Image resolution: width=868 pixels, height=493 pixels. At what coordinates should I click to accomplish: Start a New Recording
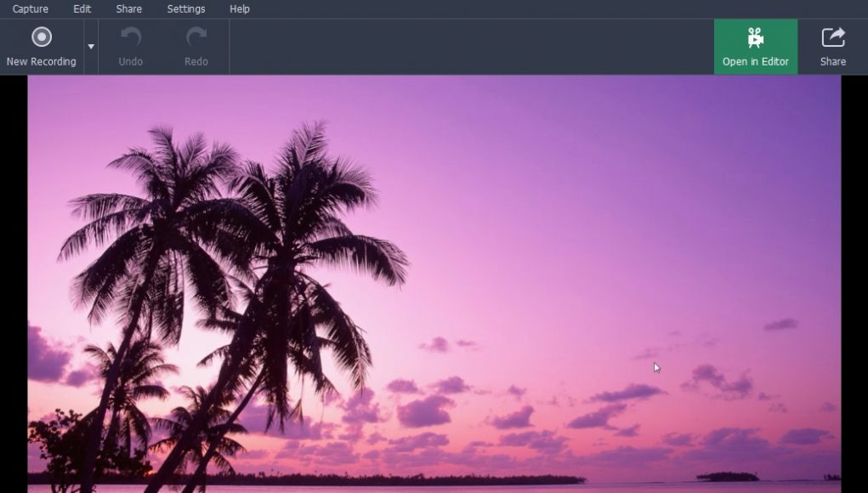point(42,47)
